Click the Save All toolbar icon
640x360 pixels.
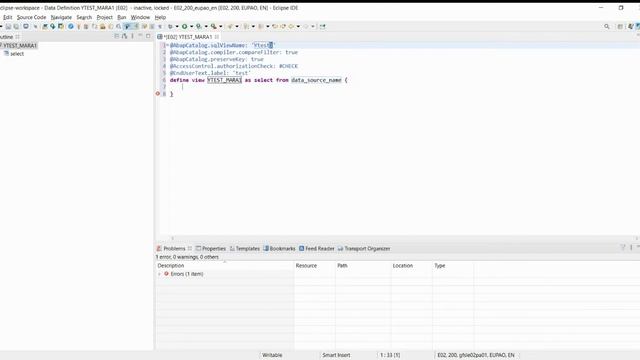coord(16,27)
